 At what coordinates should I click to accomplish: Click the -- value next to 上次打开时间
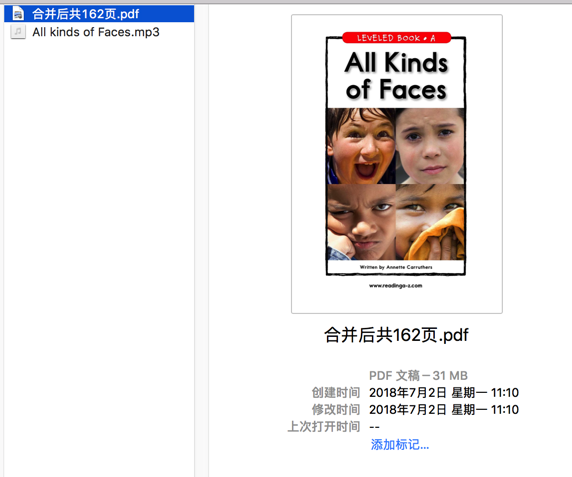(374, 427)
